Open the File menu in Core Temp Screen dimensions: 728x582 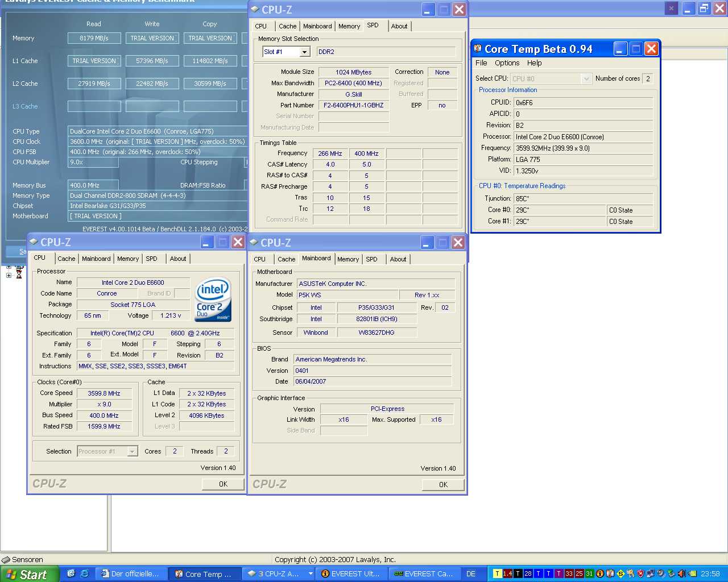click(481, 63)
